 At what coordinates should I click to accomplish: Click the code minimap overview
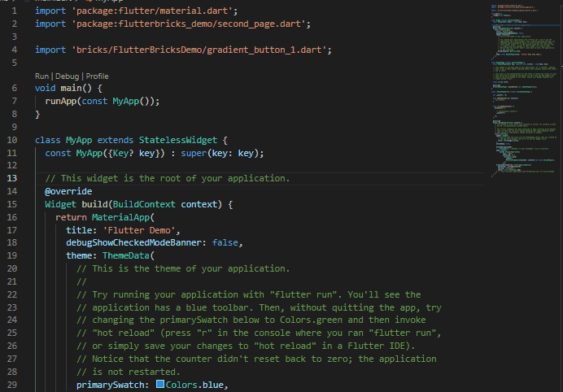pos(524,89)
